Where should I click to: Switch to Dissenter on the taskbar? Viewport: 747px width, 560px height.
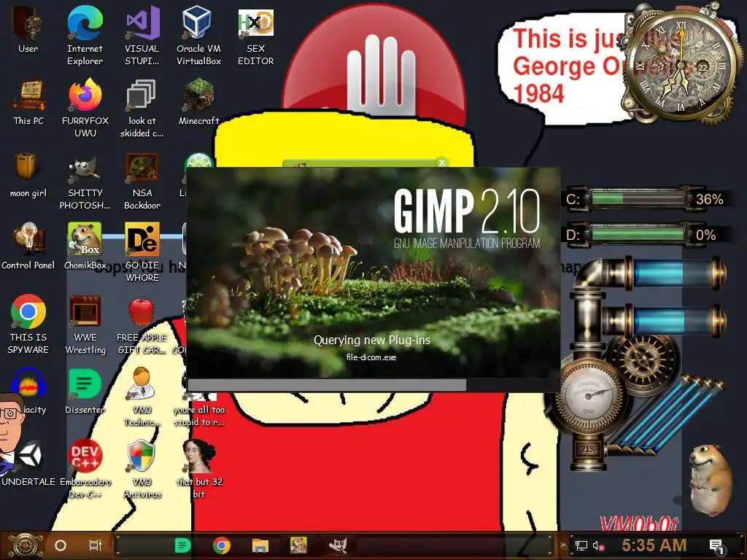tap(182, 545)
